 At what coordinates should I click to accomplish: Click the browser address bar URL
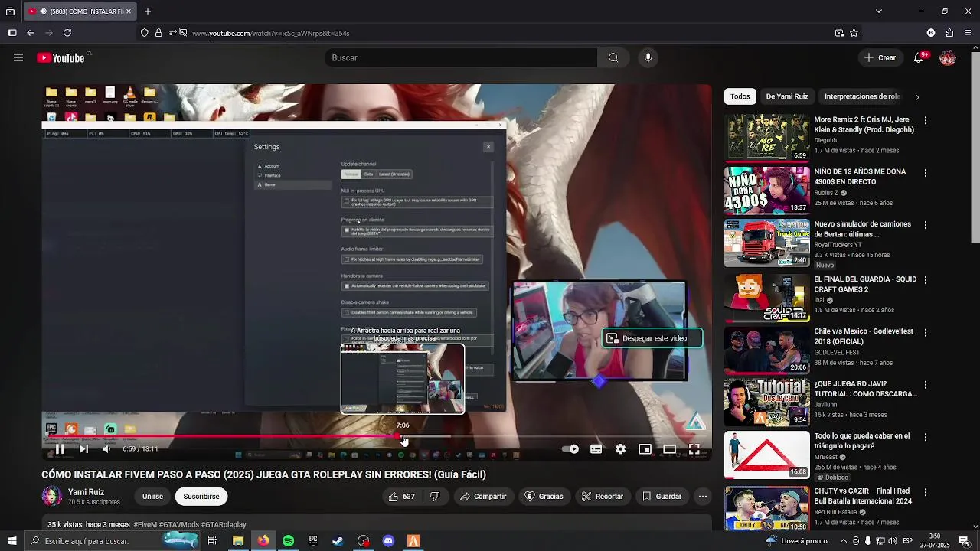point(270,33)
